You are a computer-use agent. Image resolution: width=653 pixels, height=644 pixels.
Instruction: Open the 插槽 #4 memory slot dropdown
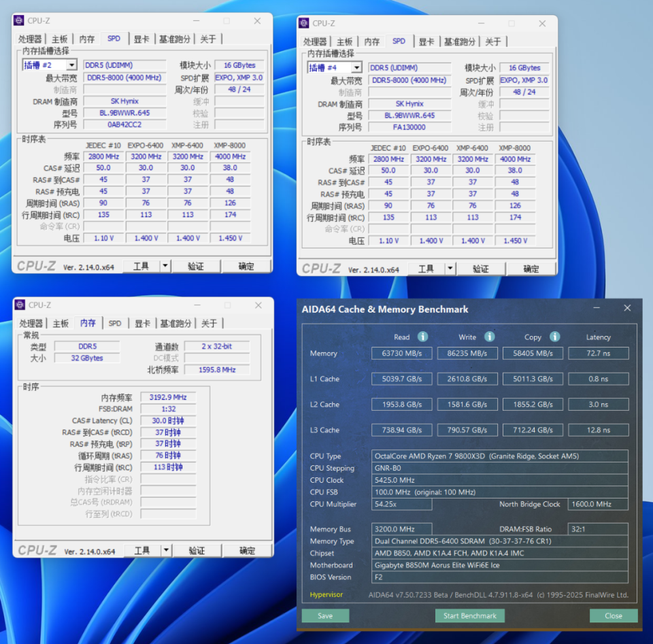[x=356, y=67]
